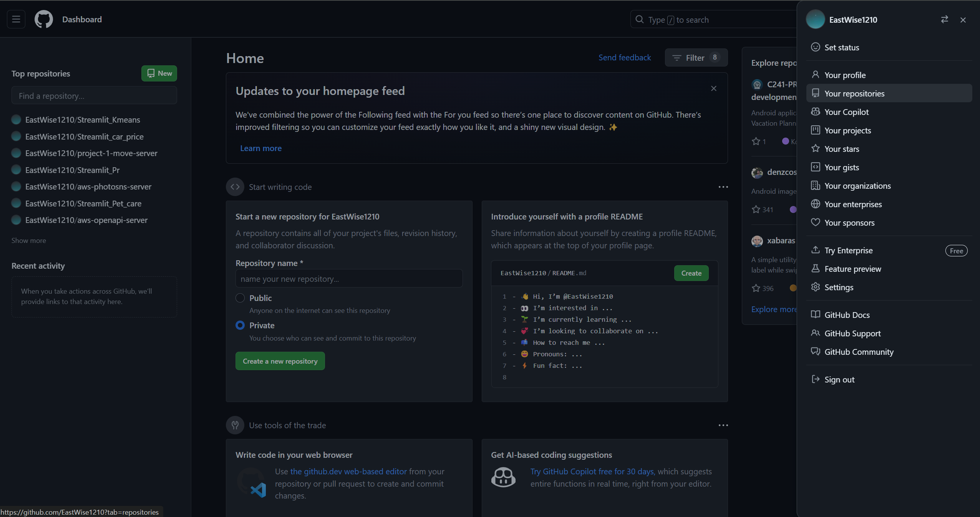980x517 pixels.
Task: Open EastWise1210/project-1-move-server repository
Action: (x=91, y=153)
